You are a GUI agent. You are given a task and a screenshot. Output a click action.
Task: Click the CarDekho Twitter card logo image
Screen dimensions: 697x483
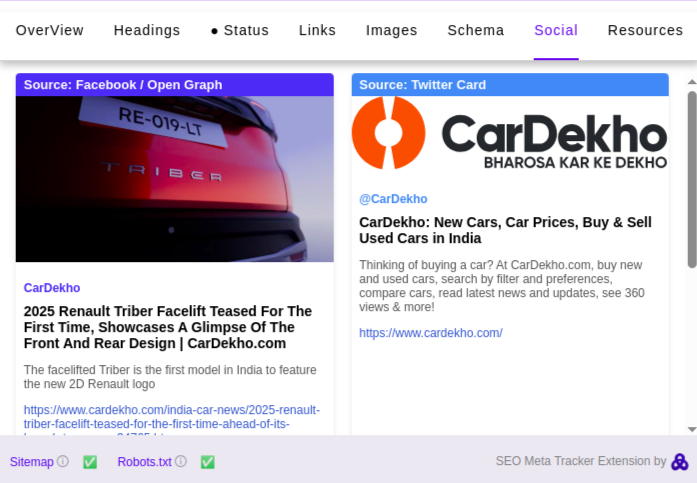[x=510, y=133]
